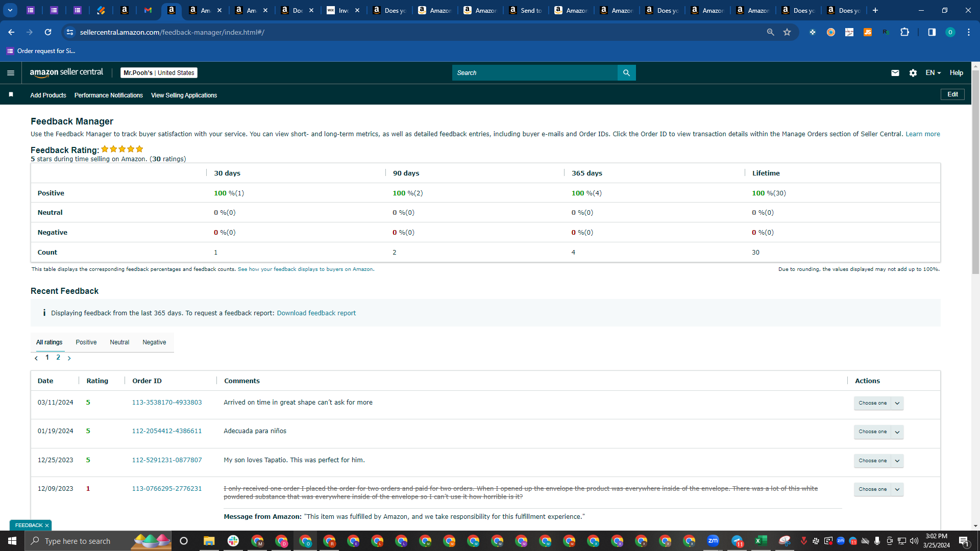The height and width of the screenshot is (551, 980).
Task: Open Choose one dropdown for 12/25/2023 feedback
Action: 878,461
